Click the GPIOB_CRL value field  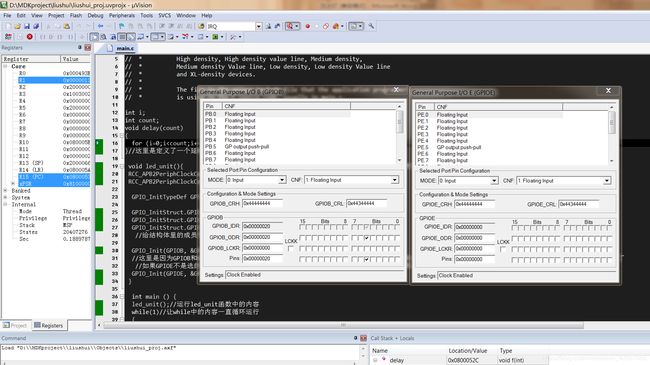[366, 204]
